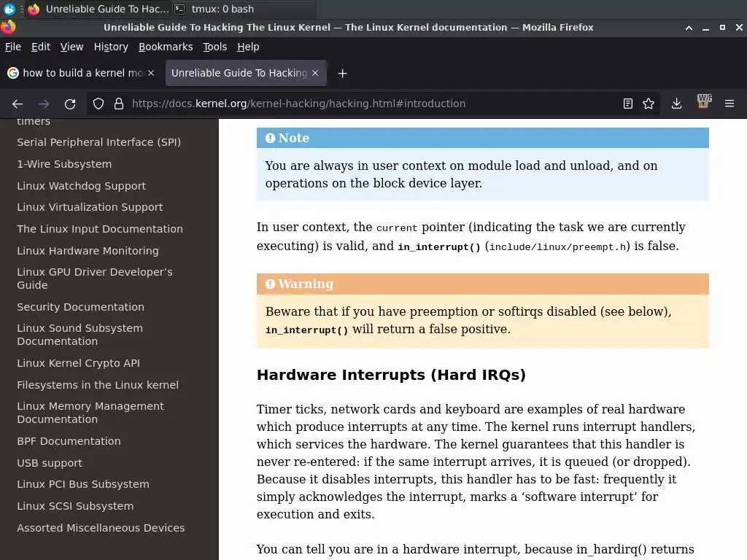Go to BPF Documentation in sidebar
This screenshot has height=560, width=747.
[69, 441]
